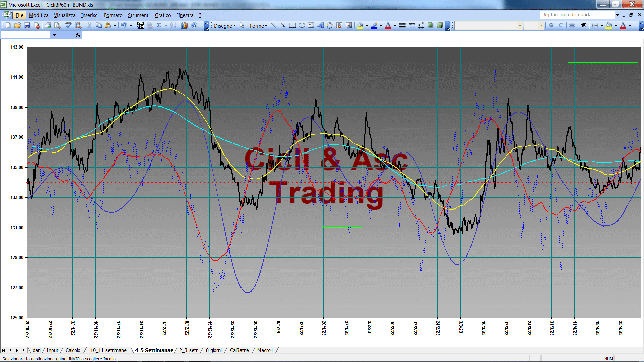This screenshot has height=362, width=644.
Task: Switch to the 10_11 settimane sheet tab
Action: [108, 350]
